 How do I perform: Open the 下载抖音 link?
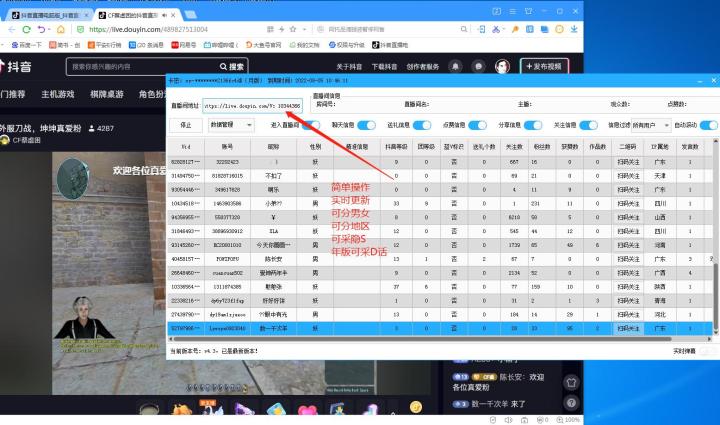click(384, 67)
